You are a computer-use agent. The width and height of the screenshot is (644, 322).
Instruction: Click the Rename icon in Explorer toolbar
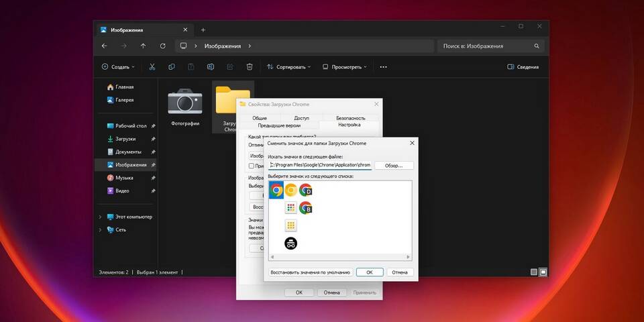[210, 67]
